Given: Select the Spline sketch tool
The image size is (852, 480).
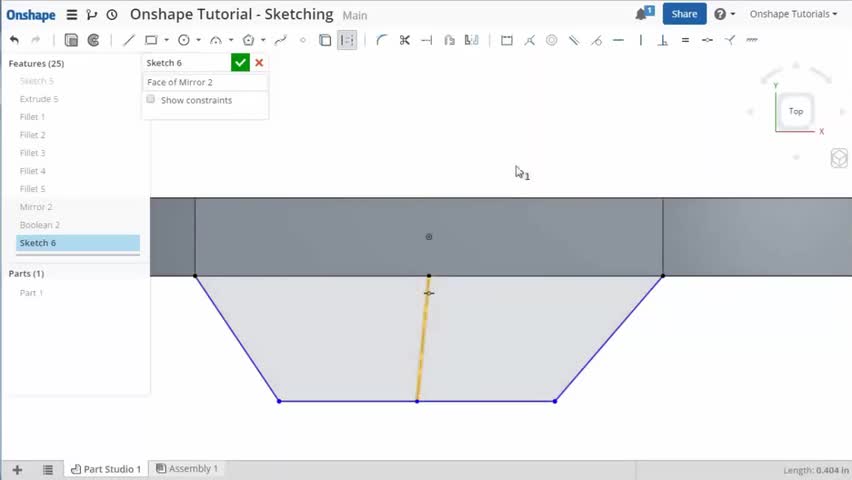Looking at the screenshot, I should coord(280,40).
